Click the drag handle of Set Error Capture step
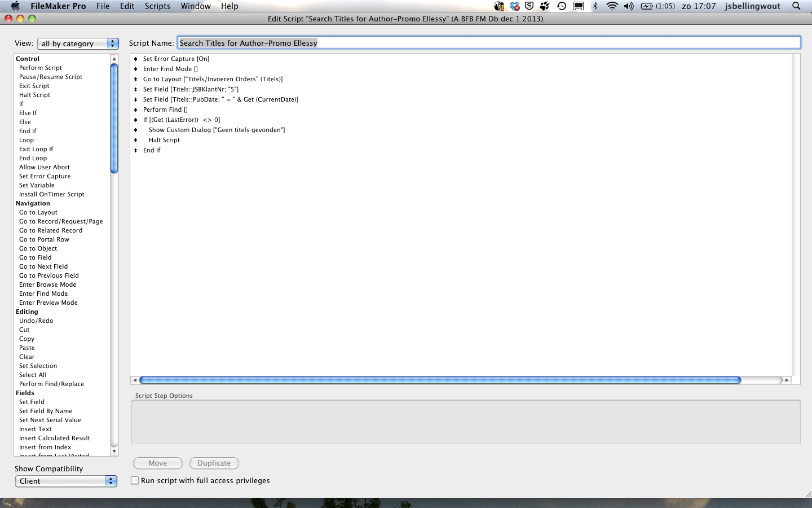This screenshot has height=508, width=812. [x=135, y=59]
